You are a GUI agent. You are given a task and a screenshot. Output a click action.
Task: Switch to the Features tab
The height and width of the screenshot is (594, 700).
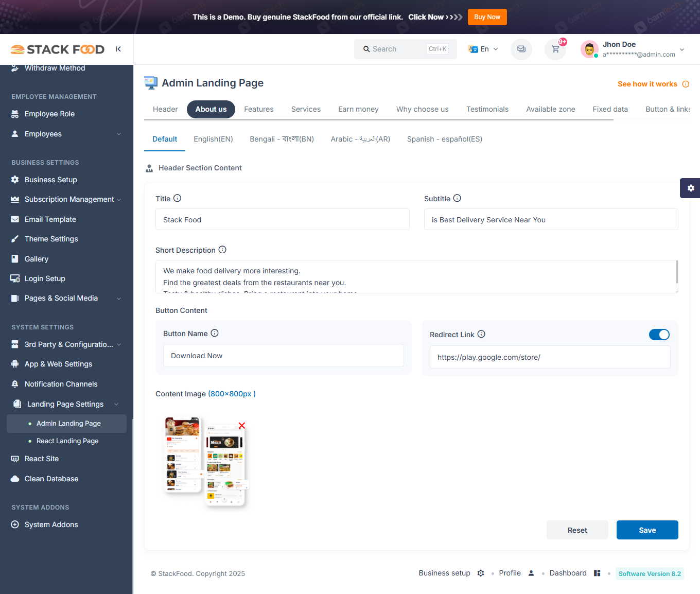[x=259, y=109]
